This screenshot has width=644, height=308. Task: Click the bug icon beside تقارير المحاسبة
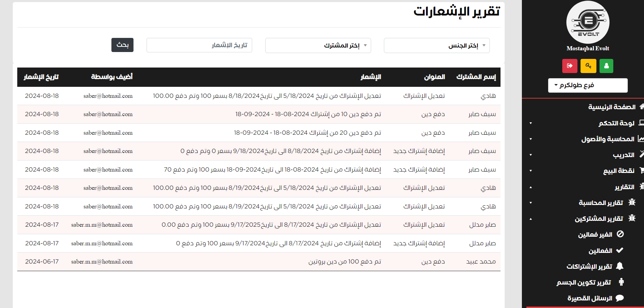[632, 202]
